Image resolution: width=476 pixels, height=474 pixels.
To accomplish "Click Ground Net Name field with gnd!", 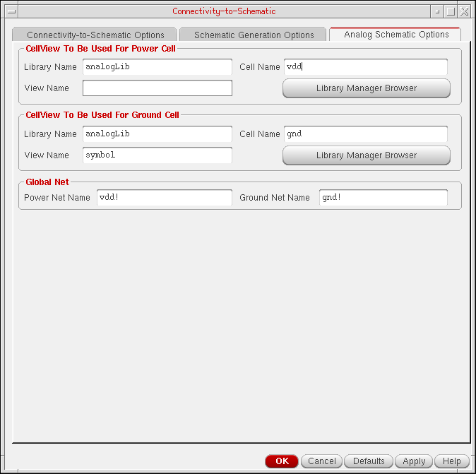I will [x=383, y=198].
